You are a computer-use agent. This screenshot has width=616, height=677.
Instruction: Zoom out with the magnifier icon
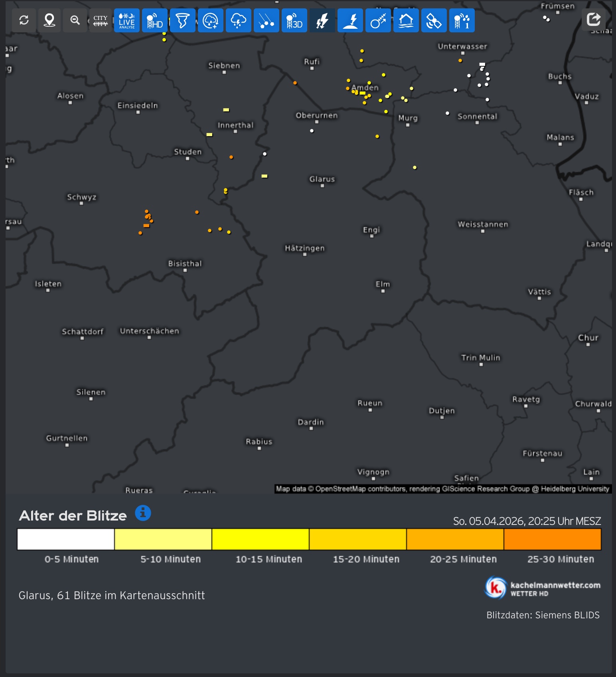(75, 20)
